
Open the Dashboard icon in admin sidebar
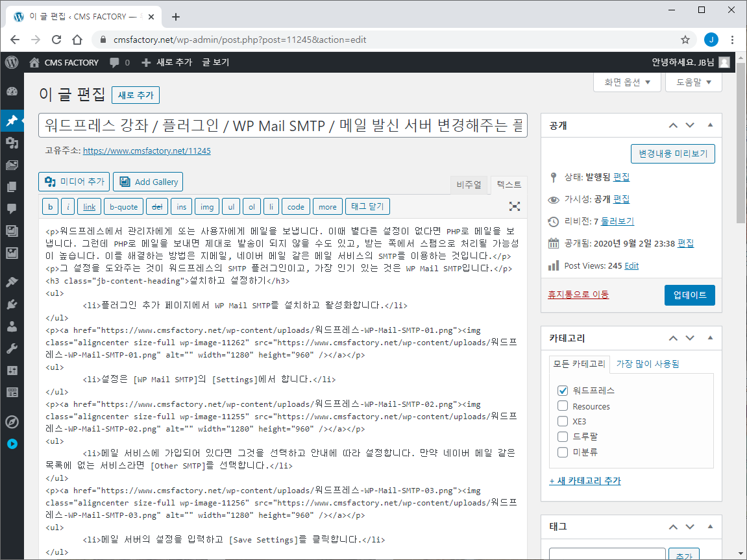[12, 91]
